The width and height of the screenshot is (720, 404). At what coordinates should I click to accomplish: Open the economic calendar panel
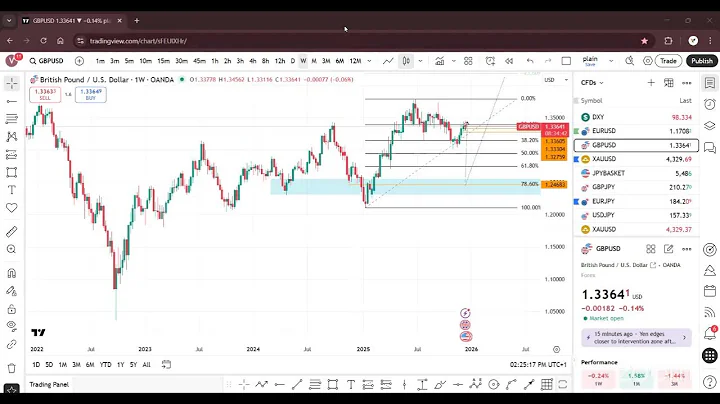(x=710, y=291)
